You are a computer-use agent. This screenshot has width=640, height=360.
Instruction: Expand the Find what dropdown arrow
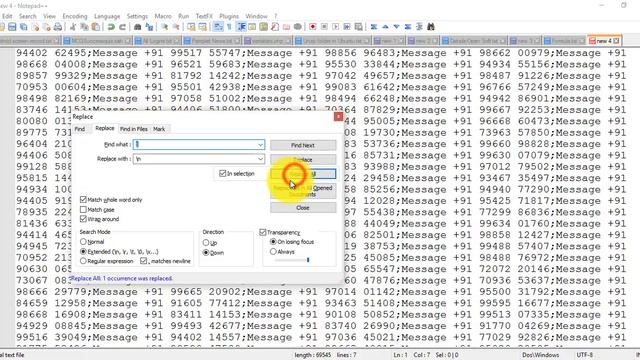pyautogui.click(x=260, y=144)
